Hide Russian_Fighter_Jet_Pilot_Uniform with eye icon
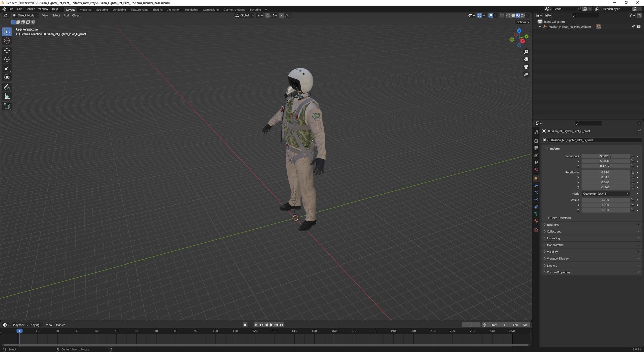This screenshot has height=352, width=644. 634,27
